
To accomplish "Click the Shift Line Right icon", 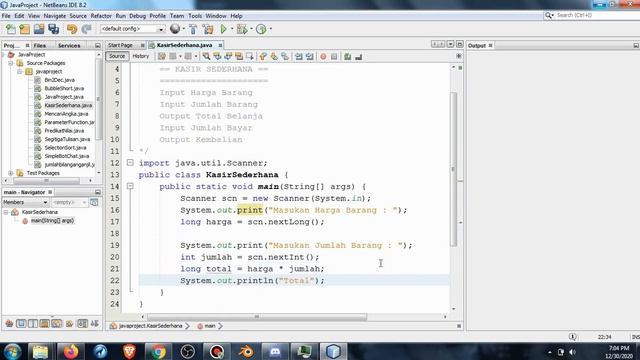I will pyautogui.click(x=309, y=56).
